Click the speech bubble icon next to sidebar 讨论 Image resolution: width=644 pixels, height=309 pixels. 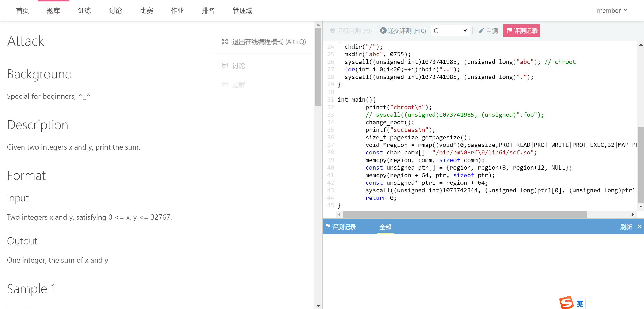225,65
